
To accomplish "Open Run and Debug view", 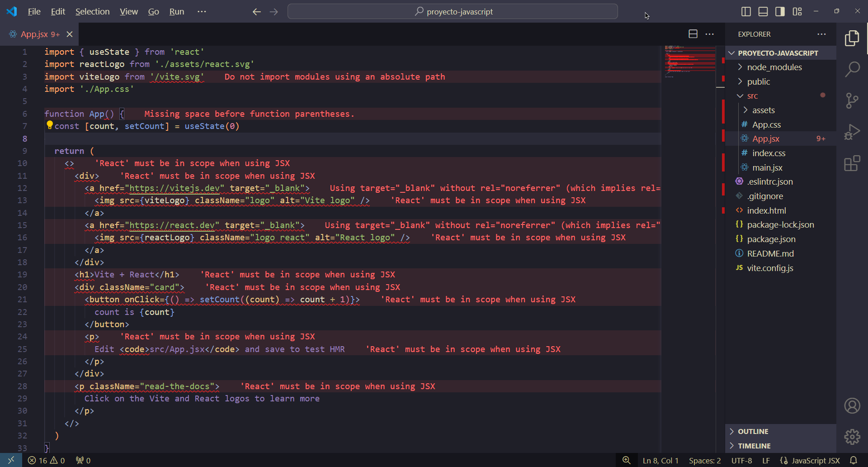I will [852, 132].
